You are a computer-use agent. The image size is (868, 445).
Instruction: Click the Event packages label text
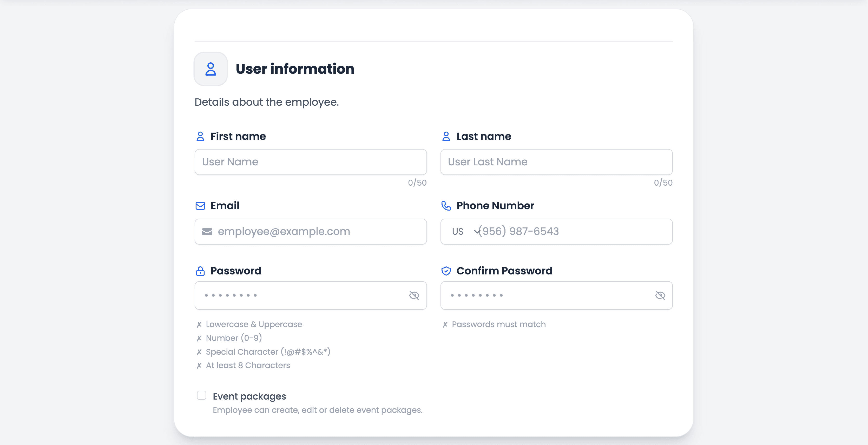[x=249, y=396]
